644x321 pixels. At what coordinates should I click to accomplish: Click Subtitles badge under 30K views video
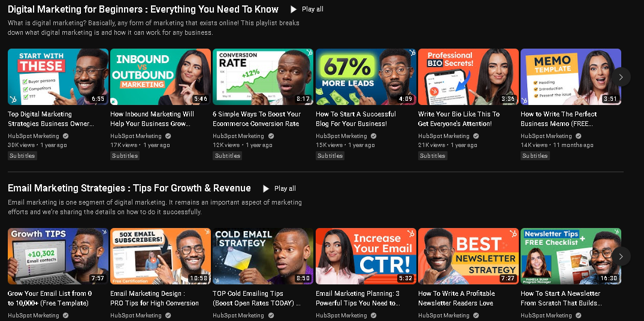point(22,155)
